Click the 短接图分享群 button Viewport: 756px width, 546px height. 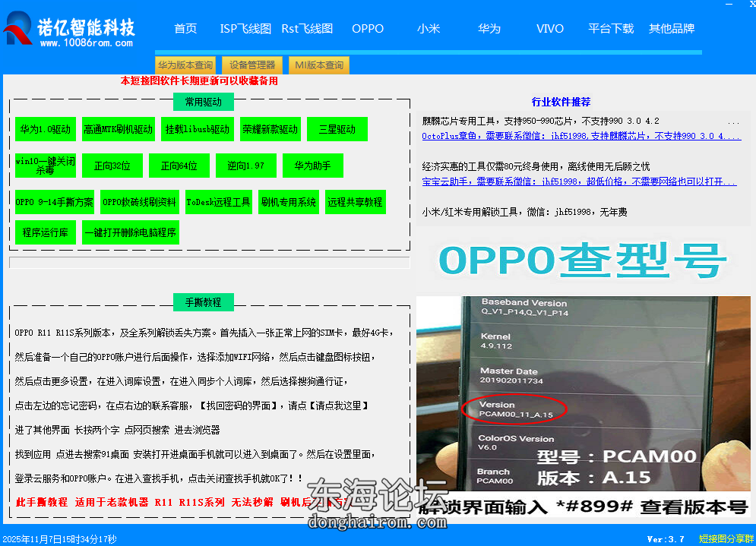tap(727, 537)
